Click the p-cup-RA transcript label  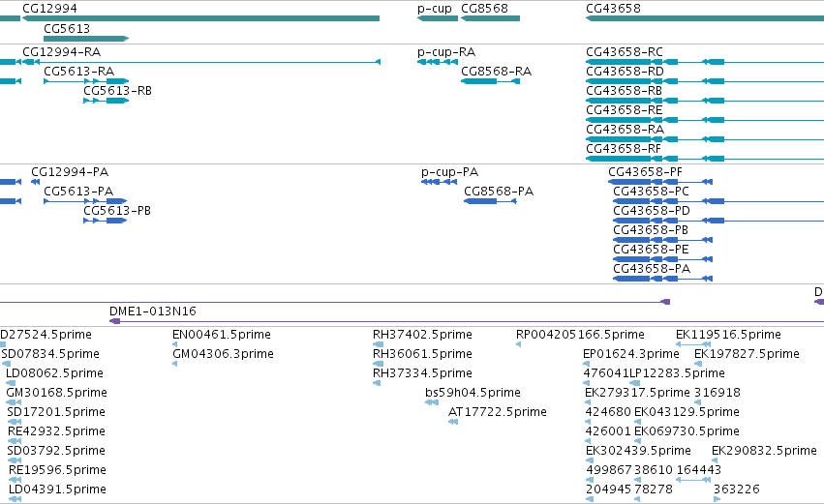click(446, 52)
